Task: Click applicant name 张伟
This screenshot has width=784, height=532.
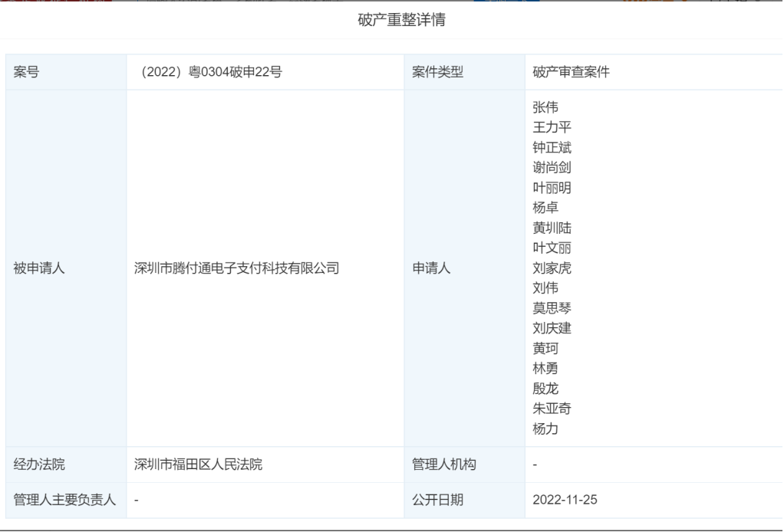Action: 547,107
